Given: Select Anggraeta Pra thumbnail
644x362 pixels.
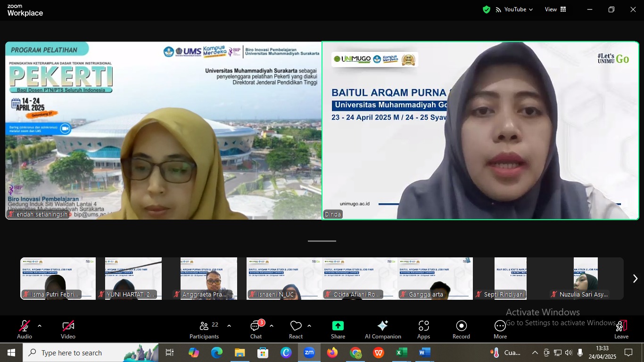Looking at the screenshot, I should [x=209, y=279].
